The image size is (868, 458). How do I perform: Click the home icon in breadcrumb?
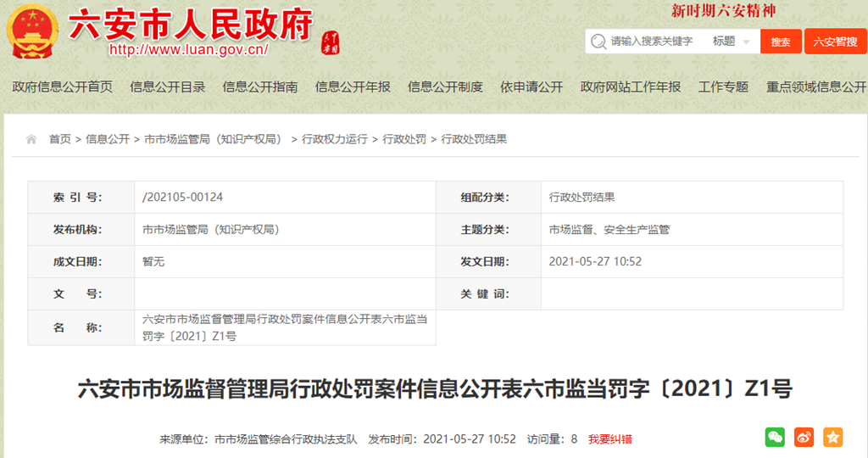click(31, 140)
